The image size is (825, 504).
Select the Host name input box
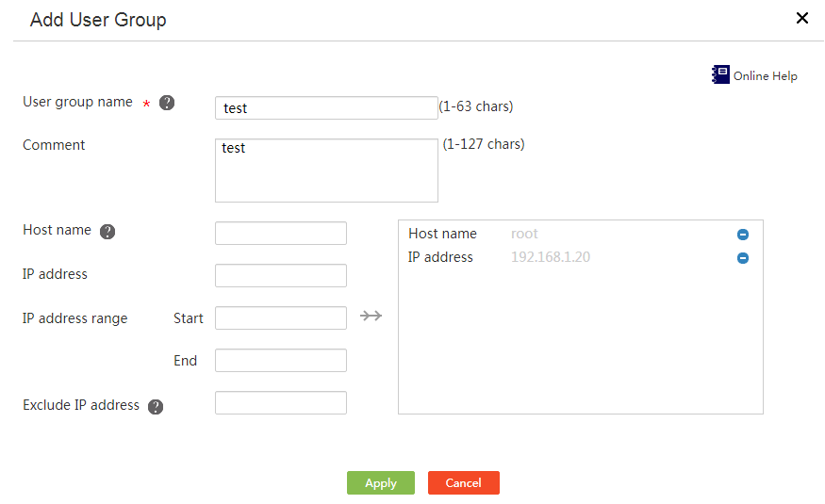(x=280, y=234)
